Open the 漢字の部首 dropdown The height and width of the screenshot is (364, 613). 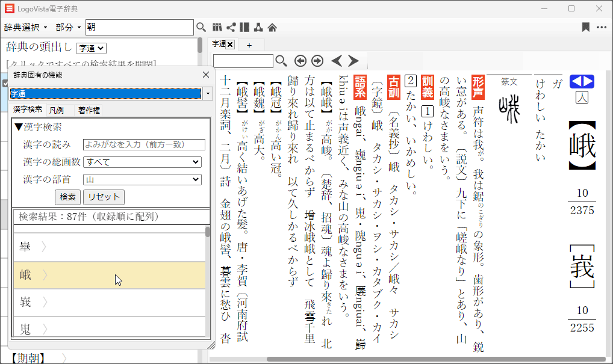[x=143, y=179]
